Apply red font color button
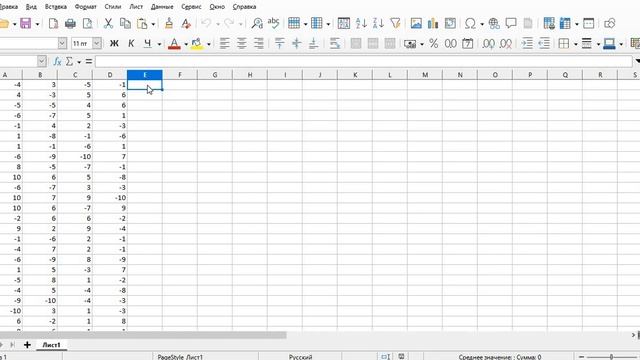This screenshot has height=360, width=640. (174, 43)
